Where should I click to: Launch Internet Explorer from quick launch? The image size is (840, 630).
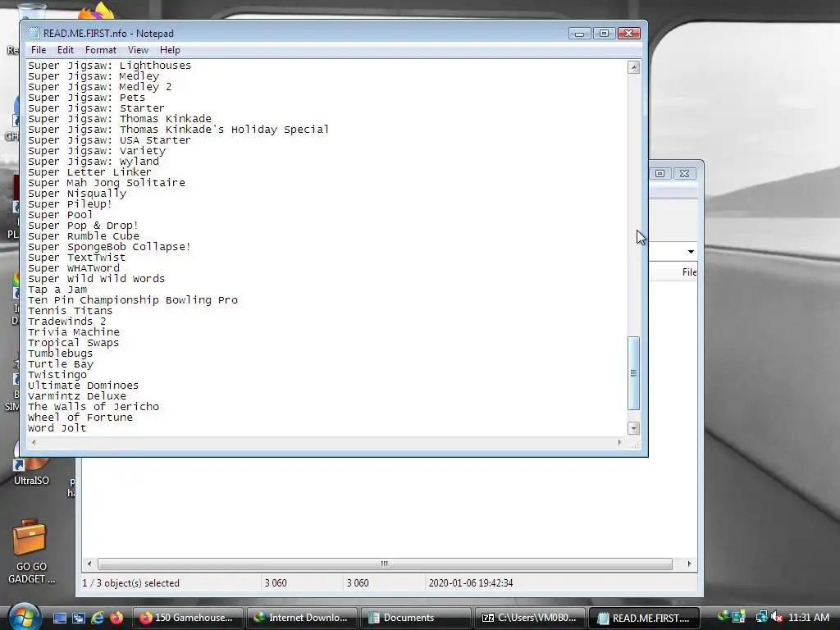point(98,618)
